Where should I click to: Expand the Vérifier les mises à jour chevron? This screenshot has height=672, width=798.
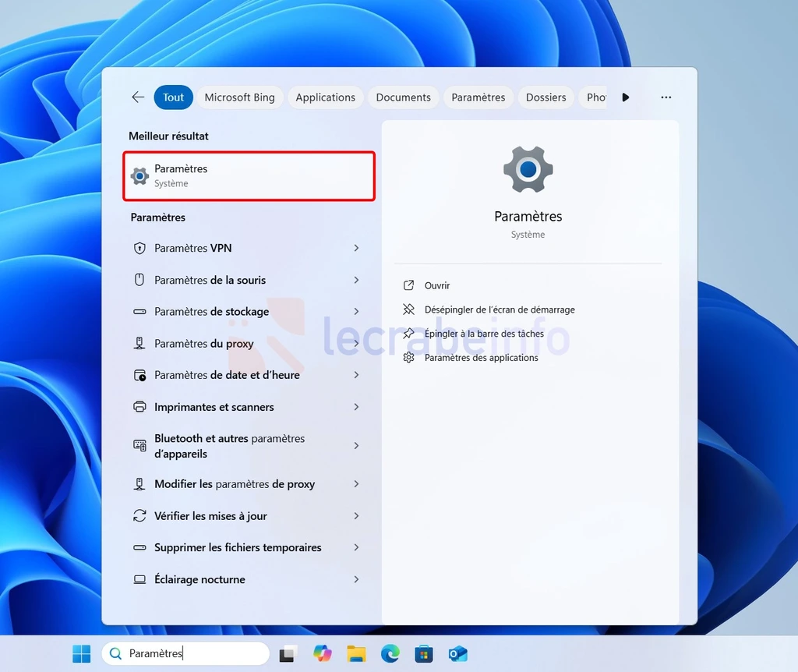[x=356, y=516]
